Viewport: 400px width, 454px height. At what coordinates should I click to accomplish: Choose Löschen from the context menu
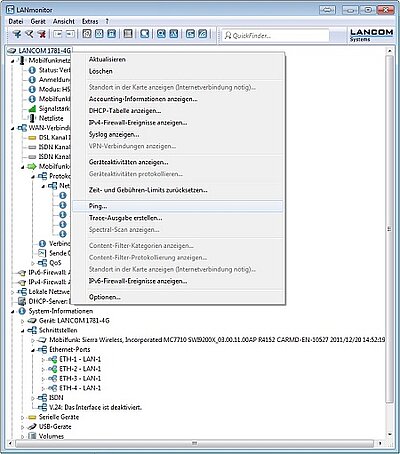[x=178, y=71]
